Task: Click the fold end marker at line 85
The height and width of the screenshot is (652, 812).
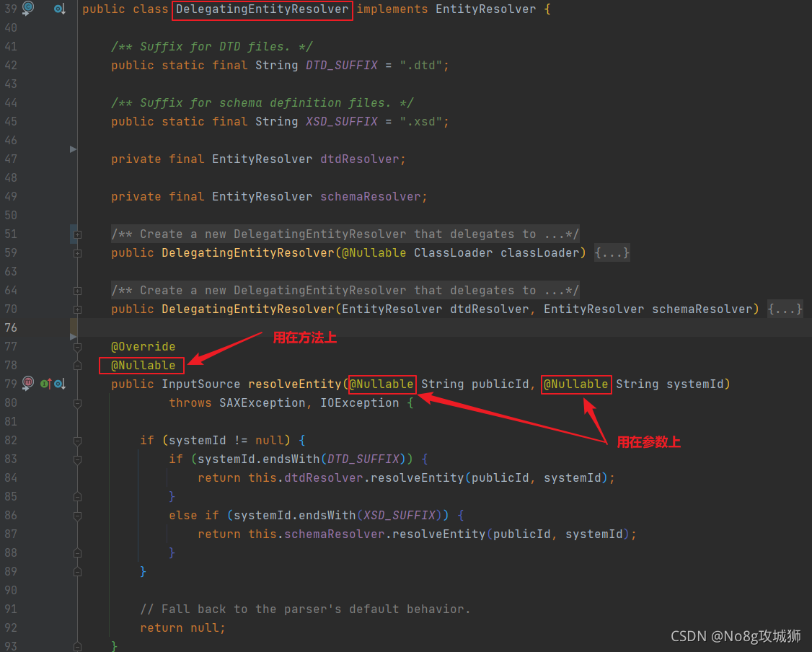Action: pos(77,497)
